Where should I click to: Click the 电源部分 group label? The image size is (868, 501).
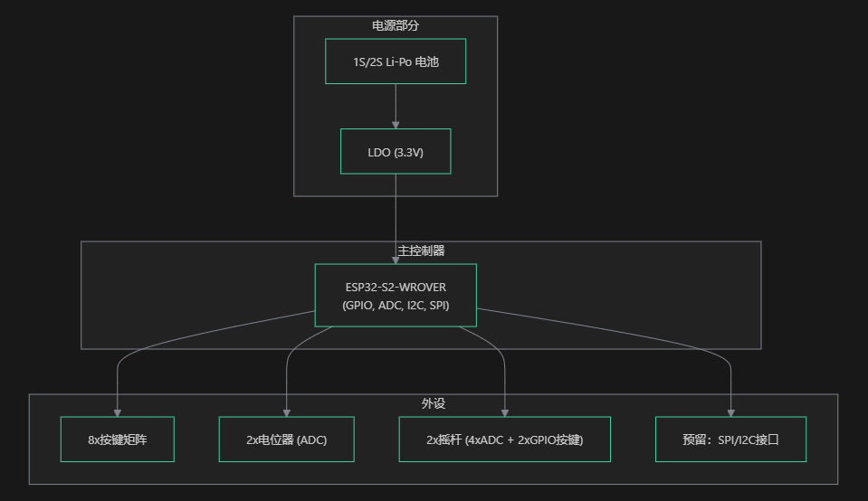tap(396, 26)
